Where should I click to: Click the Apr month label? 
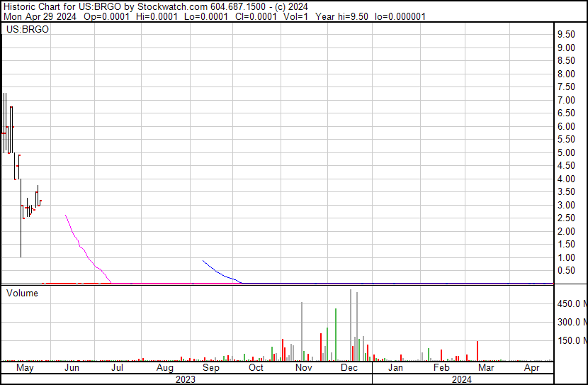pos(532,368)
